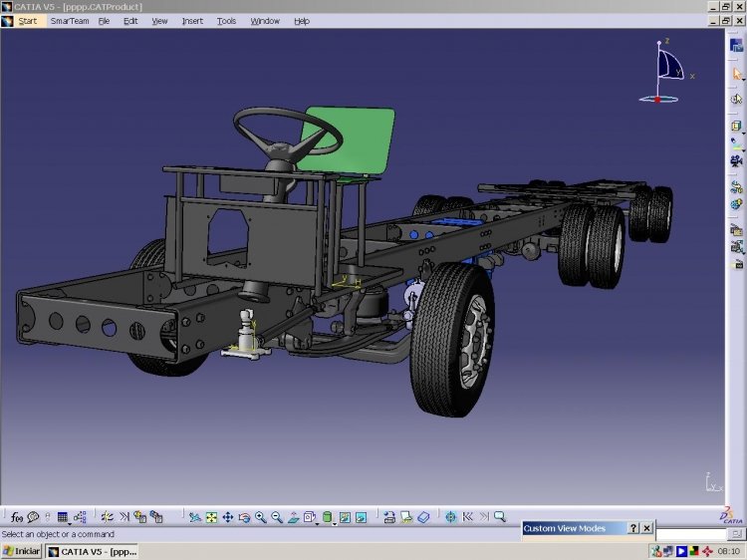747x560 pixels.
Task: Click the Fly Mode airplane icon
Action: point(194,517)
